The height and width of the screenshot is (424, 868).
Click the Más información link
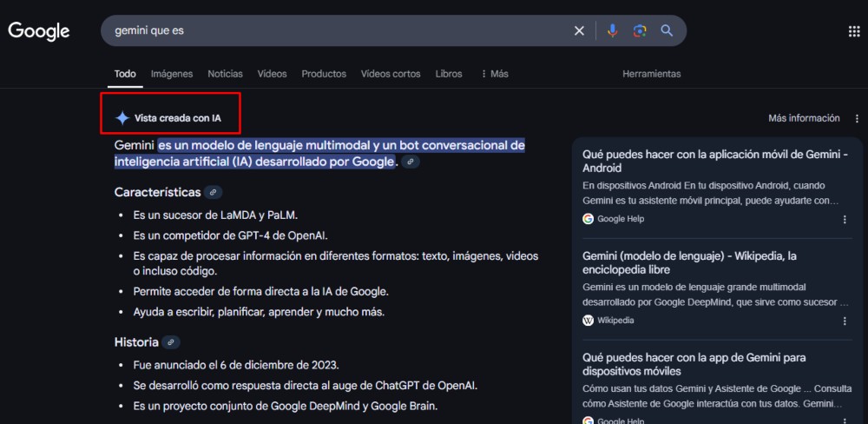pyautogui.click(x=804, y=118)
